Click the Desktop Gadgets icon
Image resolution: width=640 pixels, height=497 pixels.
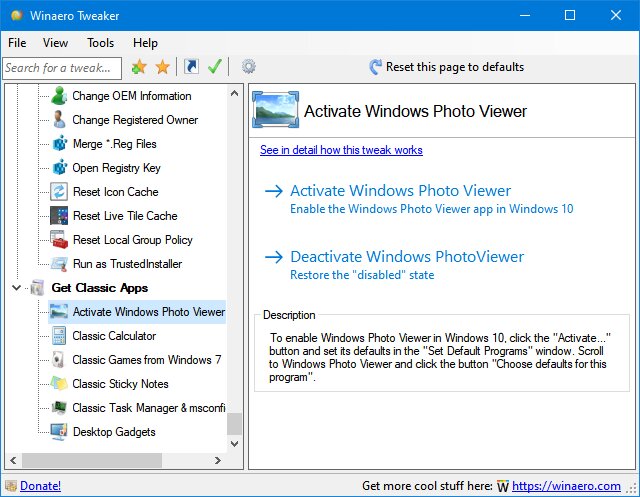(x=59, y=432)
